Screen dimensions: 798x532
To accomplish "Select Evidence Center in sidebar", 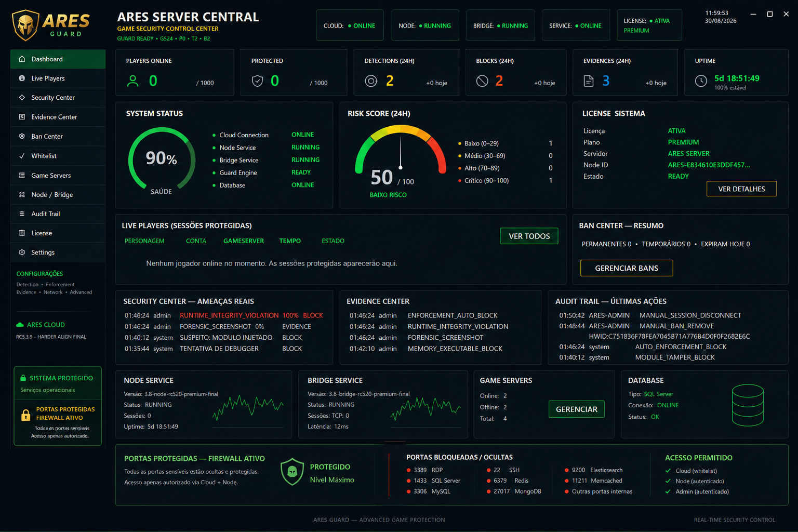I will (x=58, y=117).
